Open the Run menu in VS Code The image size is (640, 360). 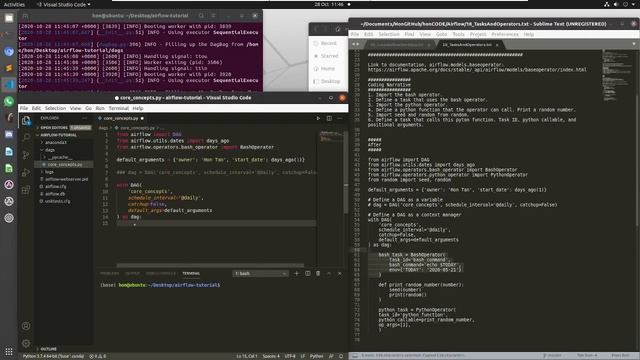point(100,108)
